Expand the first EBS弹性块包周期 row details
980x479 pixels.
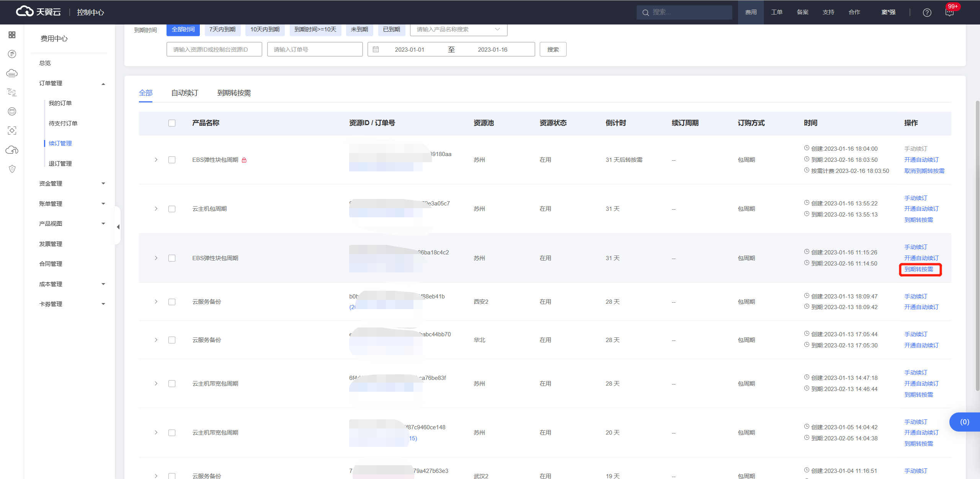(x=156, y=160)
